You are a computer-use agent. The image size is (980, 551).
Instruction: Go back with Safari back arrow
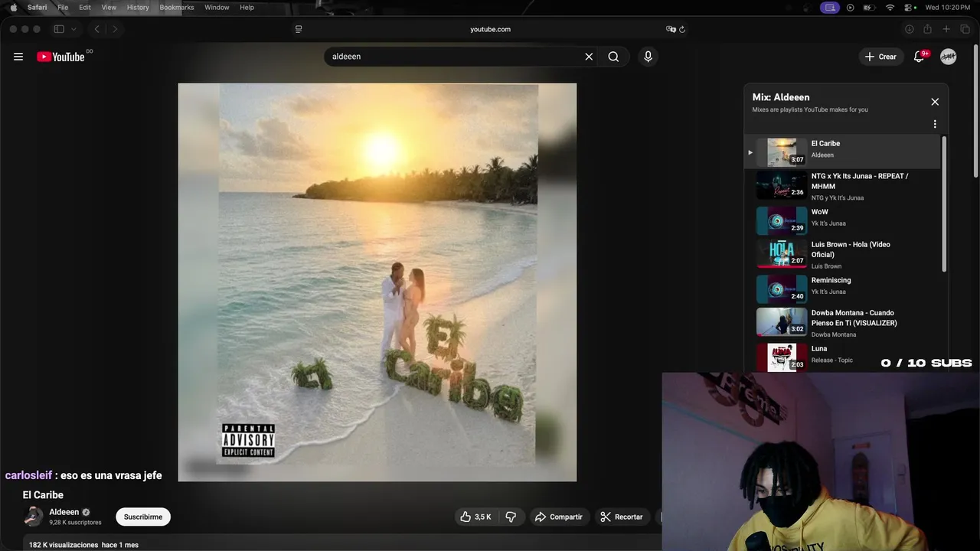[x=96, y=29]
